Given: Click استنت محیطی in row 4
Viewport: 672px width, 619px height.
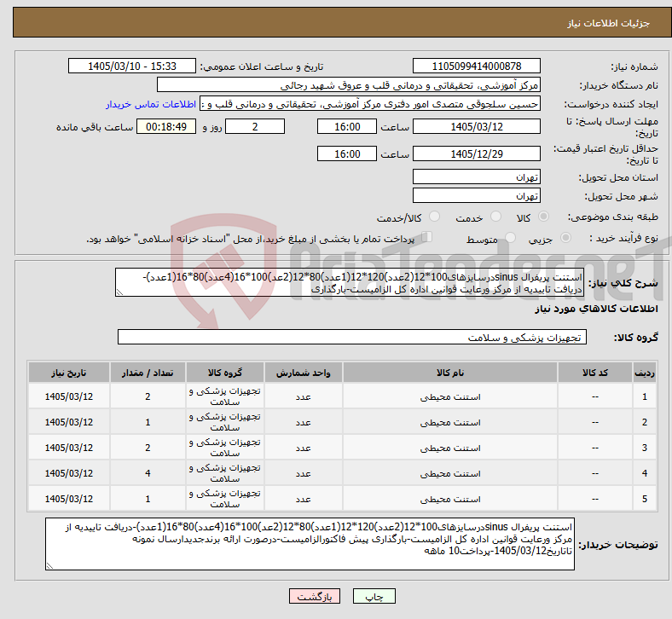Looking at the screenshot, I should click(450, 474).
